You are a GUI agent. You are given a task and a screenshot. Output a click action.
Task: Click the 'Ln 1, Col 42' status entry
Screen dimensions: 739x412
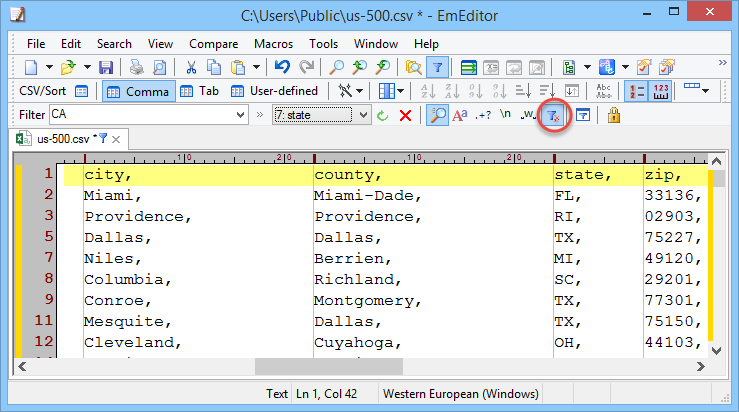(x=326, y=394)
